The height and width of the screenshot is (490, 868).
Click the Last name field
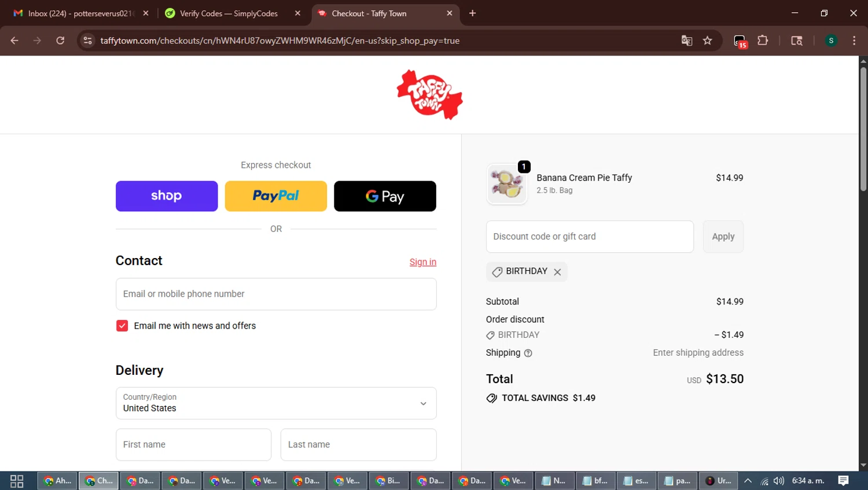(359, 445)
